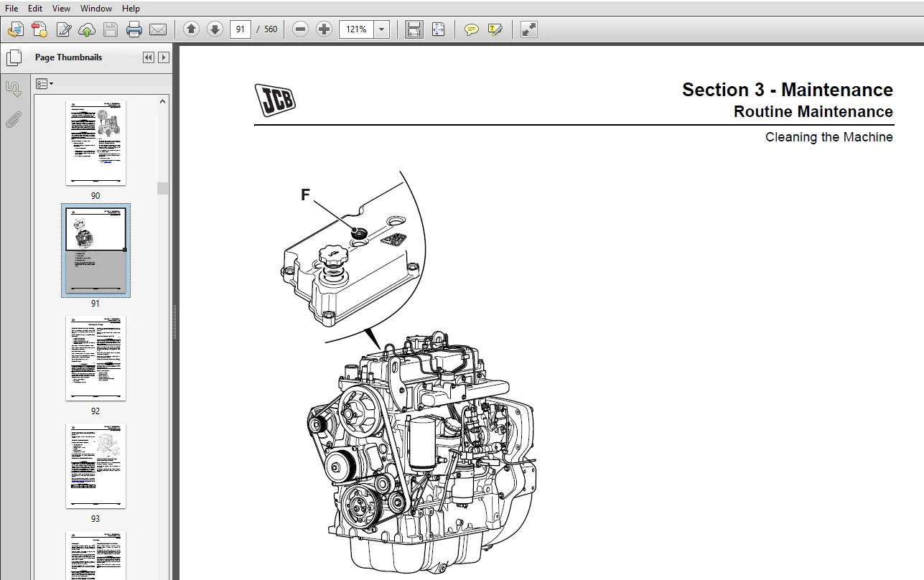Viewport: 924px width, 580px height.
Task: Click the Save floppy disk icon
Action: [111, 29]
